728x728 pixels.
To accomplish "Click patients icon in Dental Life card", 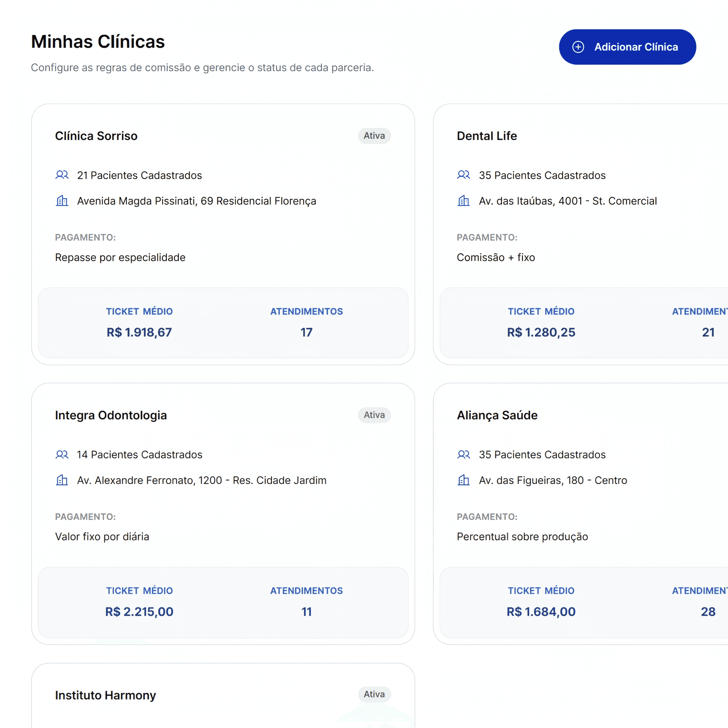I will coord(464,175).
